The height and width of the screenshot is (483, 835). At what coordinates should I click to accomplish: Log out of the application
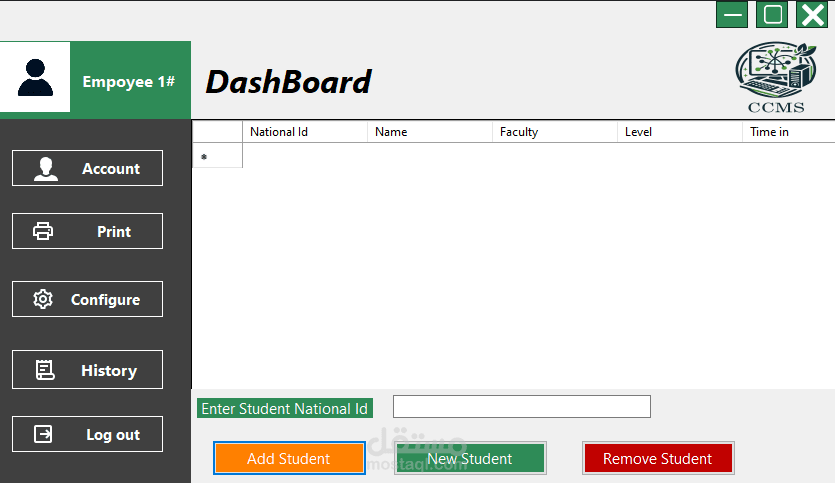87,434
